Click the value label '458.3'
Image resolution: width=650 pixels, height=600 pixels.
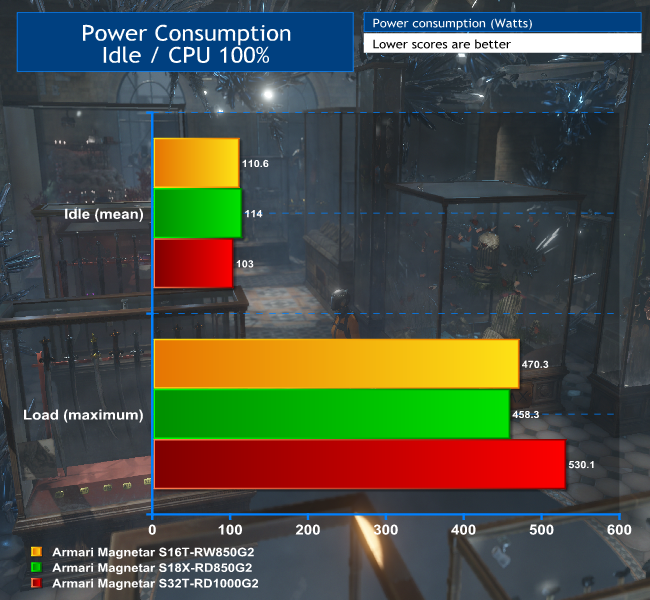tap(526, 414)
